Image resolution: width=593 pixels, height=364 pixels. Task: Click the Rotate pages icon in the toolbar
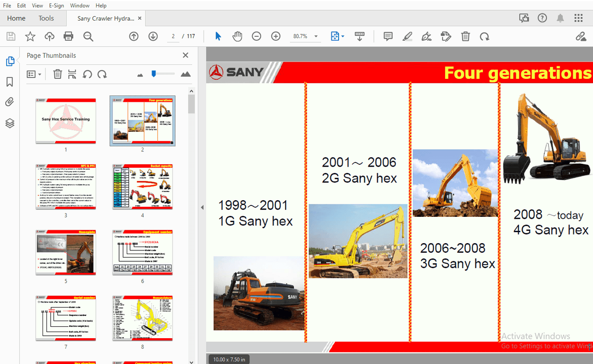484,36
